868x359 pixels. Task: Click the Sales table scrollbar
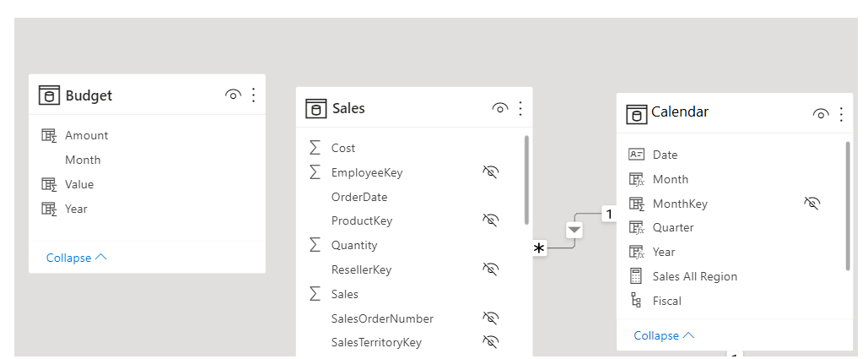(x=526, y=180)
